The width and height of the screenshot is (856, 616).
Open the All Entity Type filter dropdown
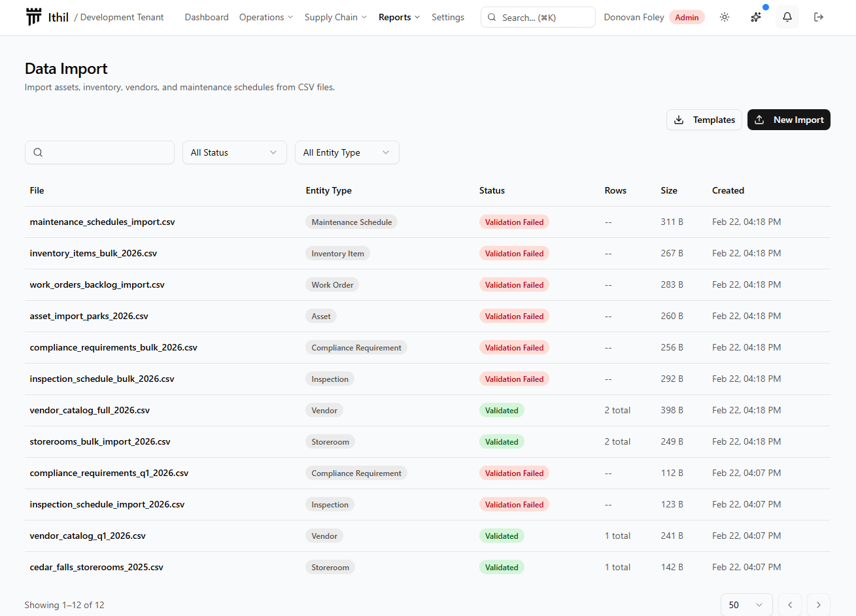pyautogui.click(x=347, y=152)
